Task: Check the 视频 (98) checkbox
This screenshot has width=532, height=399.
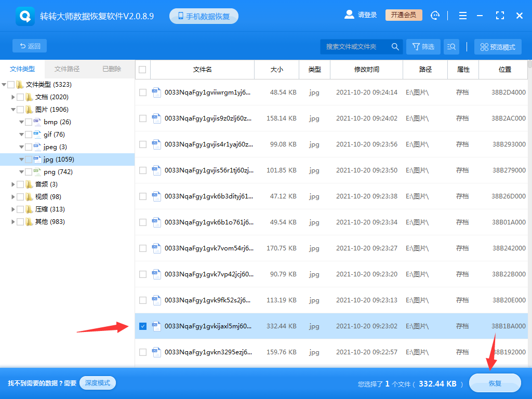Action: (x=20, y=197)
